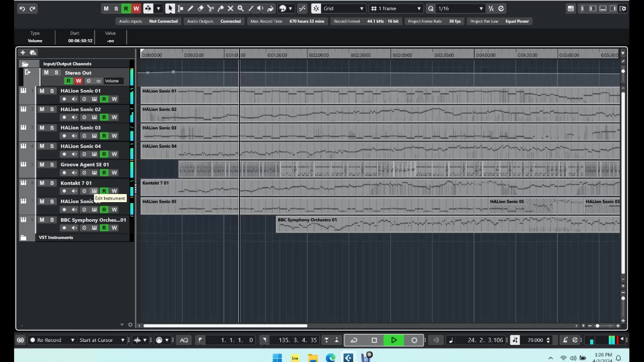The image size is (644, 362).
Task: Open automation mode dropdown next to W
Action: (x=158, y=9)
